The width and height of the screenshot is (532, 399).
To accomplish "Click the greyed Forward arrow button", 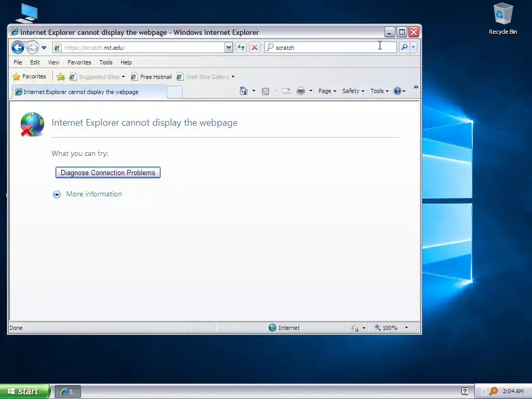I will (33, 47).
